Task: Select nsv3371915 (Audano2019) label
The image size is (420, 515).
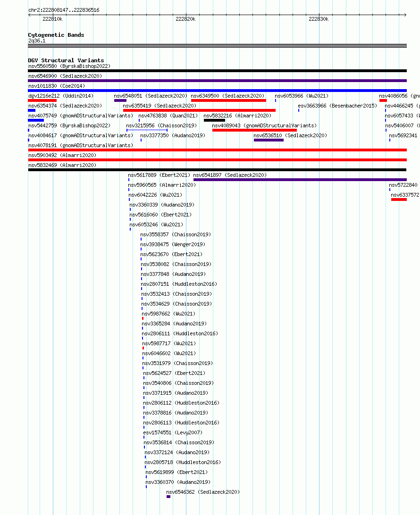Action: [x=176, y=393]
